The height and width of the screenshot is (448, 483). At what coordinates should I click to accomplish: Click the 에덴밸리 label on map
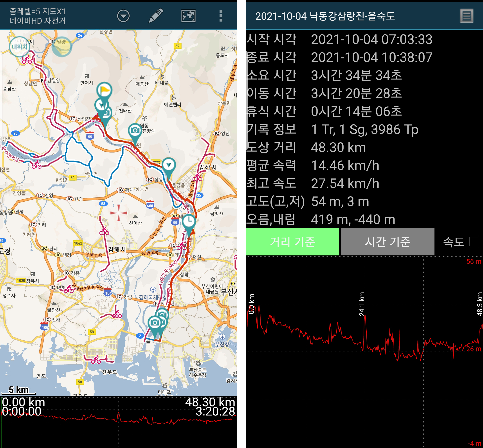[x=172, y=104]
